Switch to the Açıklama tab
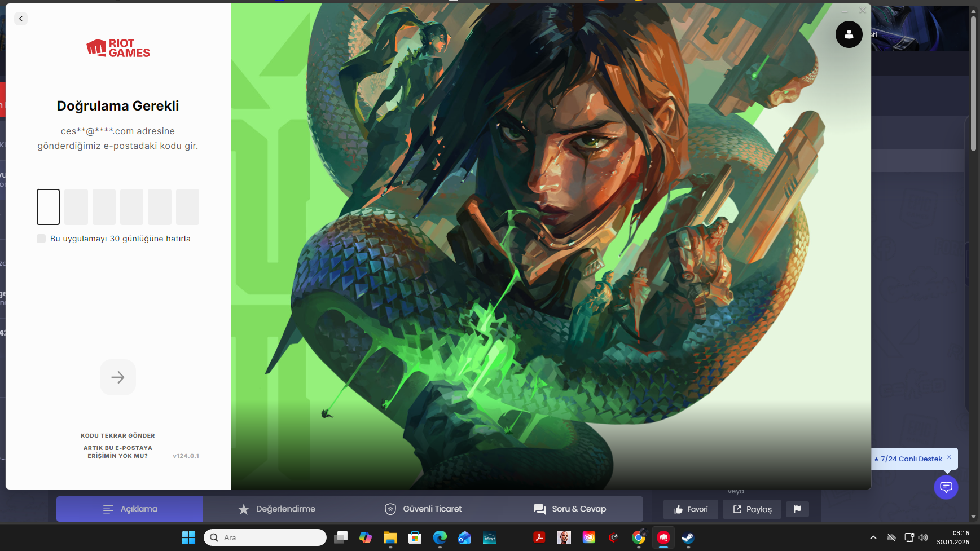Screen dimensions: 980x551 click(x=130, y=509)
